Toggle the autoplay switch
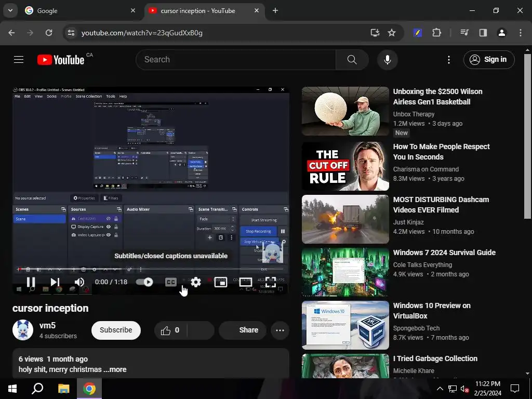 click(144, 282)
